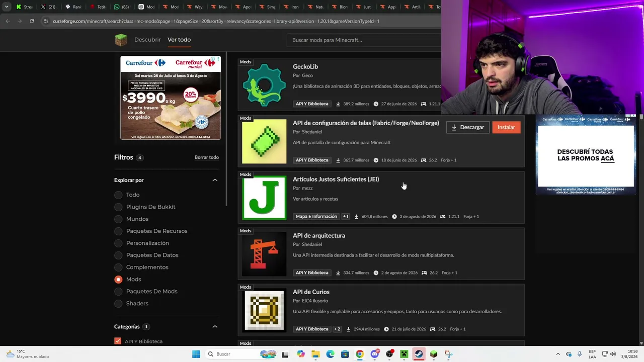Open the Architectury API crane icon

coord(264,254)
